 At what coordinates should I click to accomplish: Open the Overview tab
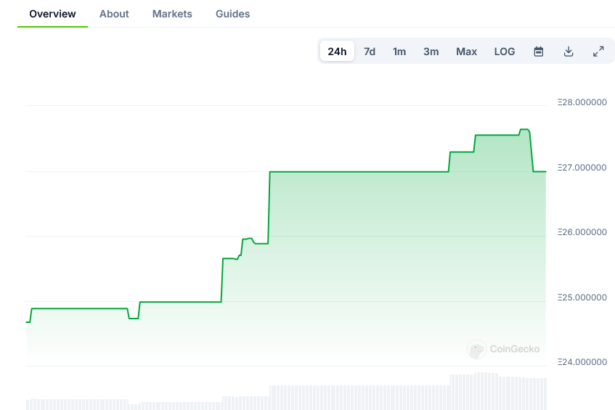(52, 14)
